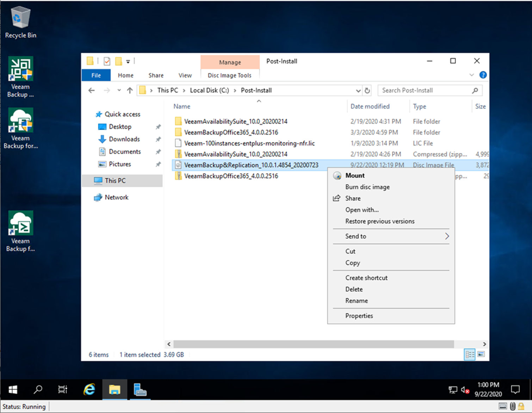The width and height of the screenshot is (532, 413).
Task: Switch to Large icons view icon
Action: (x=481, y=355)
